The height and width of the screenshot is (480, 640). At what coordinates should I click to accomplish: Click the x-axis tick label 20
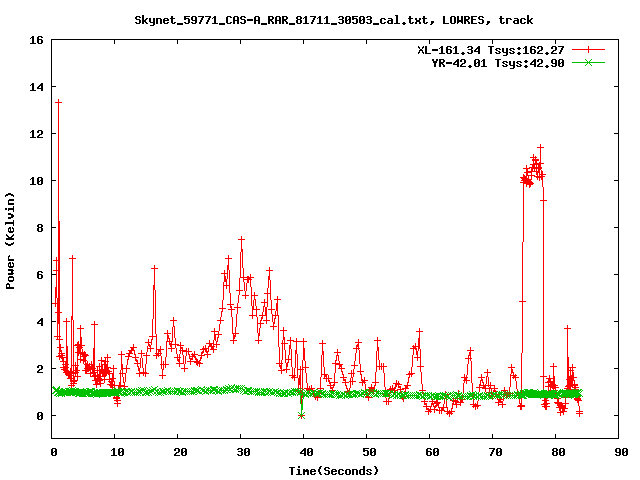(x=180, y=452)
